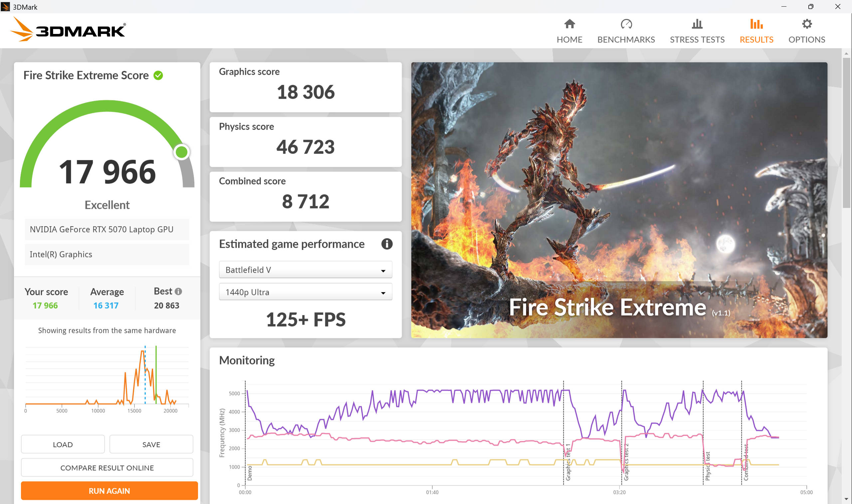Image resolution: width=852 pixels, height=504 pixels.
Task: Expand the Battlefield V game dropdown
Action: point(306,270)
